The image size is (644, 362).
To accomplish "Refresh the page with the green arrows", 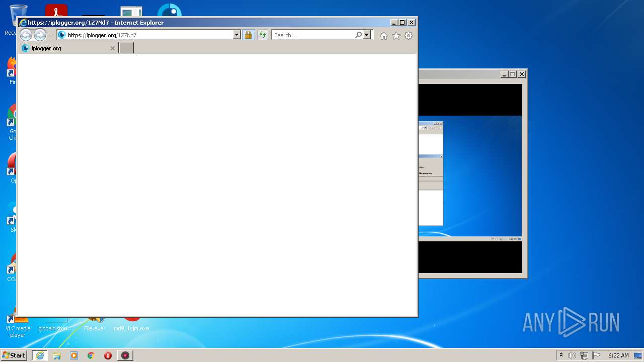I will click(x=263, y=35).
